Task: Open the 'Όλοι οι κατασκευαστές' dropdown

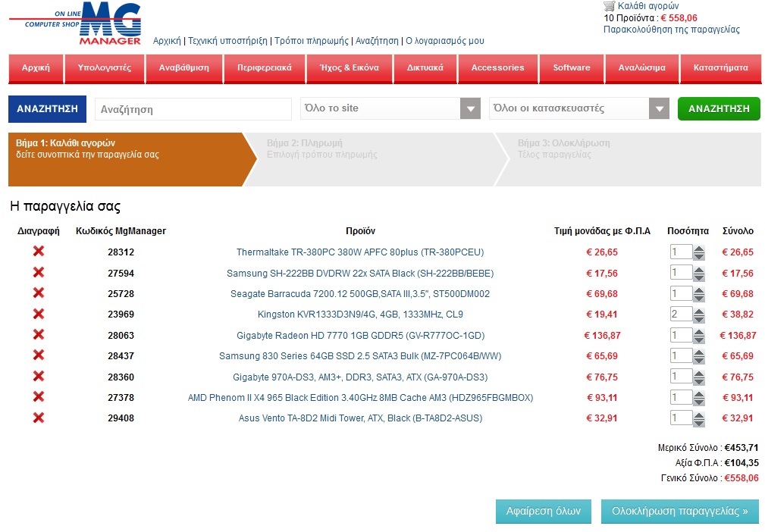Action: coord(579,108)
